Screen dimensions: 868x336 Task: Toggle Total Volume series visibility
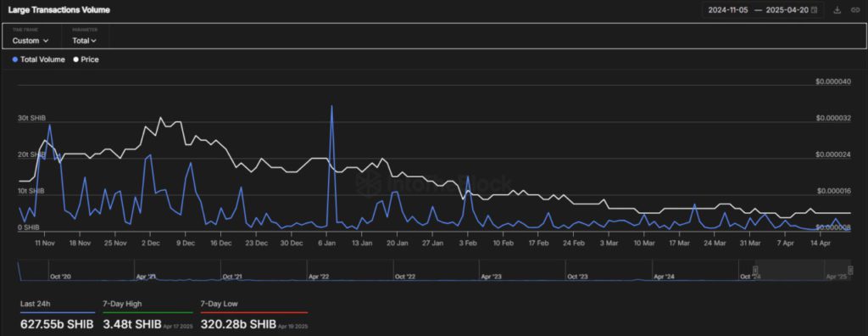(38, 59)
